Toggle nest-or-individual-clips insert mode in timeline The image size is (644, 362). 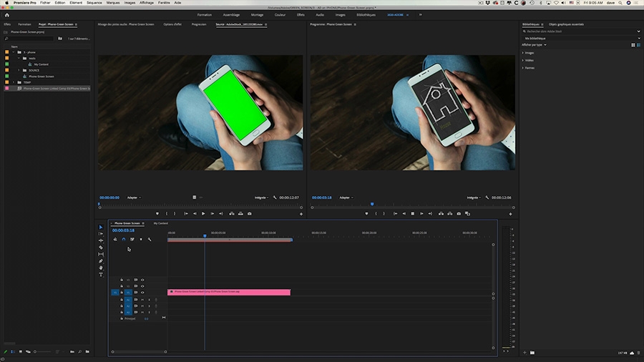[x=115, y=239]
